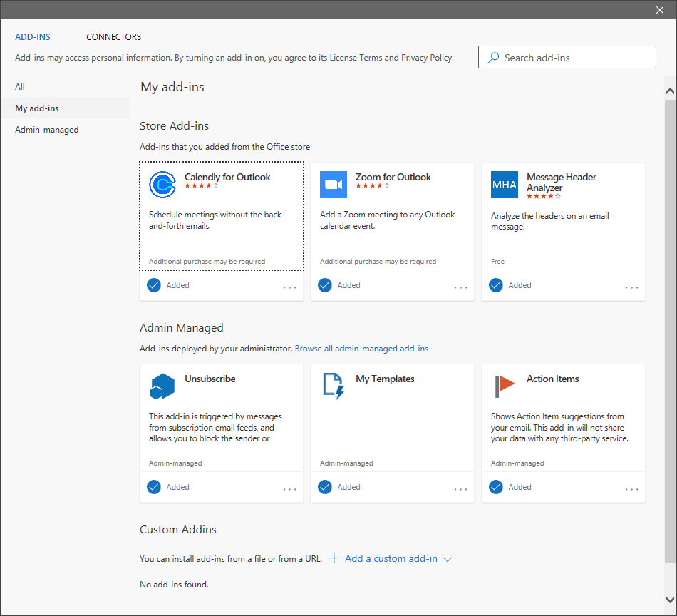
Task: Click the Calendly for Outlook add-in icon
Action: tap(162, 184)
